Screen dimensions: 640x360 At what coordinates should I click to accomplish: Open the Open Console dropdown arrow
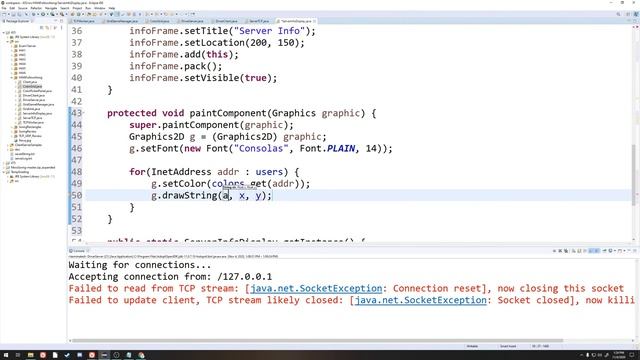[624, 251]
